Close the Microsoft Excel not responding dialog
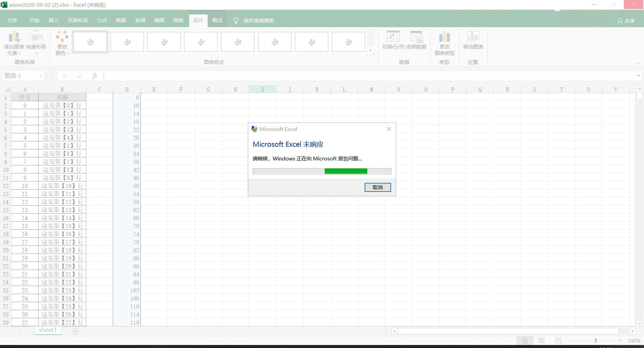 click(389, 129)
